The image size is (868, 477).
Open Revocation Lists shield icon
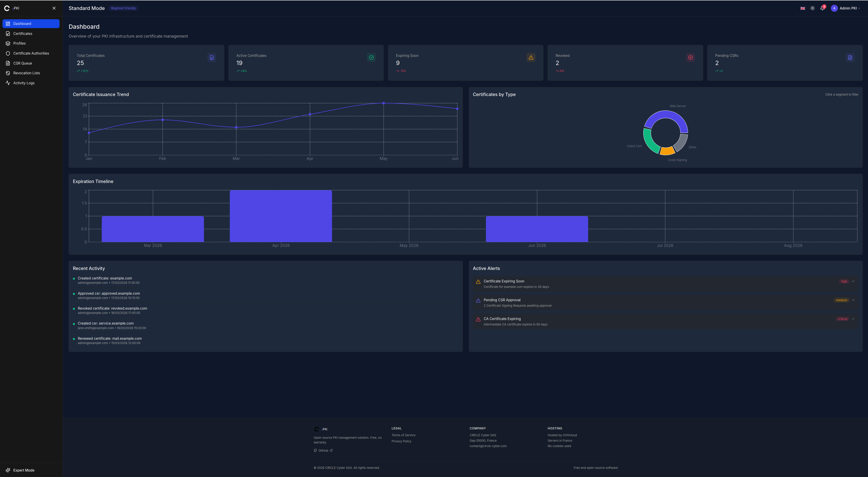8,73
